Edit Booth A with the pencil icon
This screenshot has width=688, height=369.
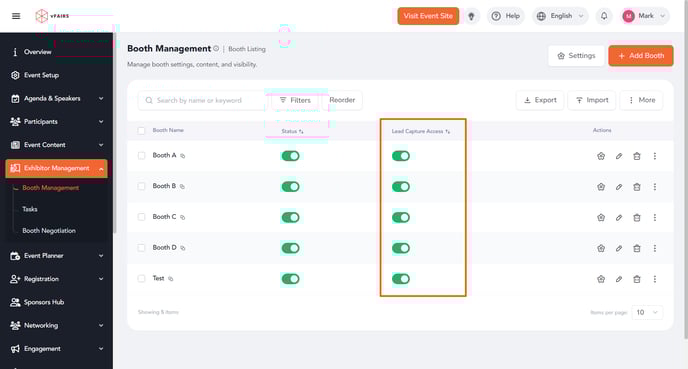click(x=619, y=156)
